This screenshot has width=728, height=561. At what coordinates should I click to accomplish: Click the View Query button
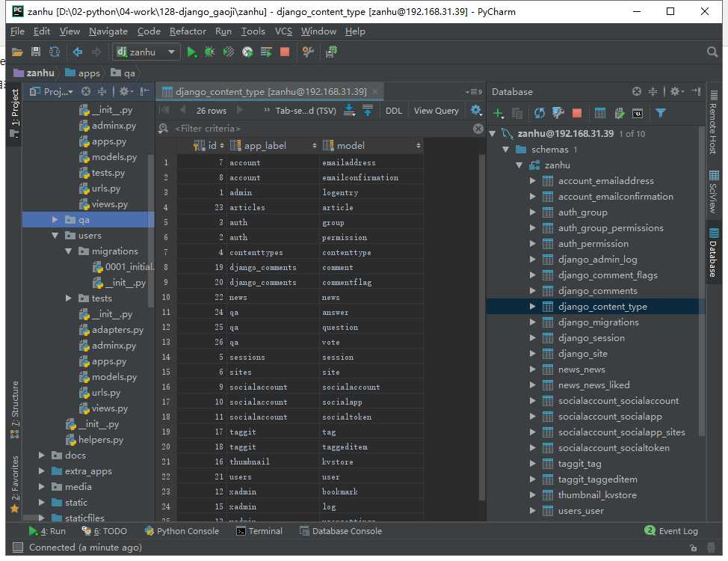[x=436, y=111]
